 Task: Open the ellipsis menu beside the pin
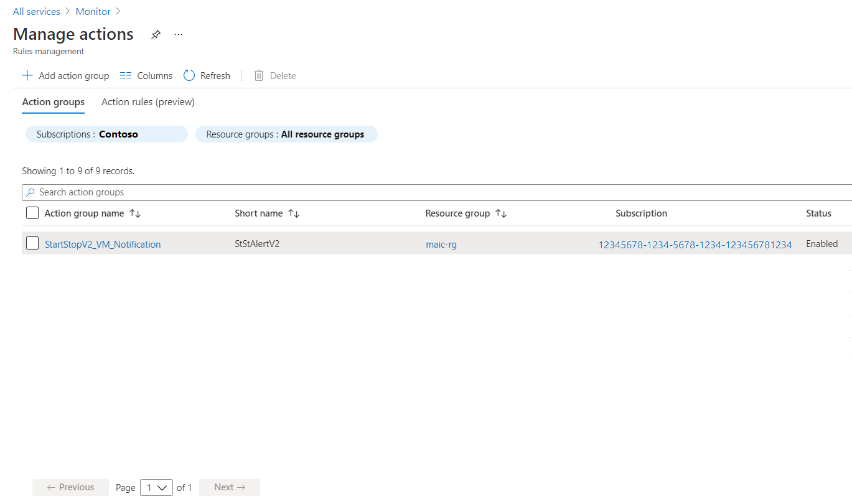click(178, 35)
